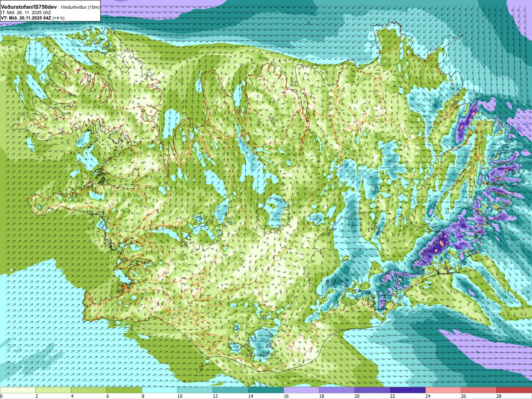The width and height of the screenshot is (532, 399).
Task: Click the legend scale label "12"
Action: click(215, 396)
